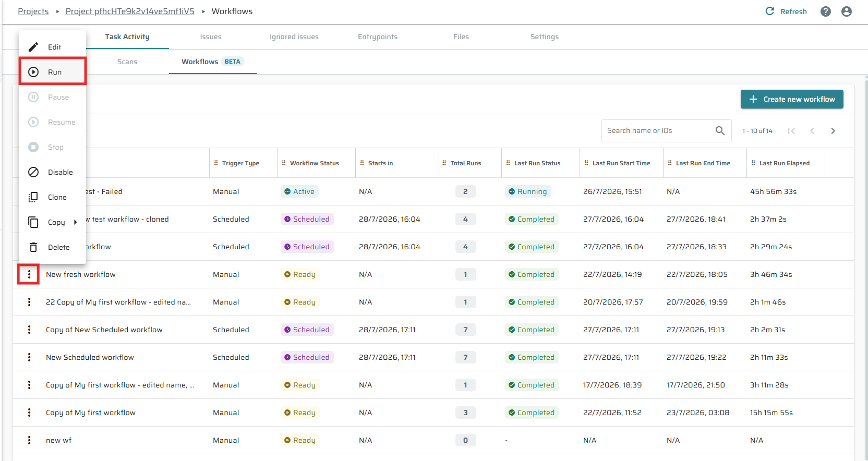The height and width of the screenshot is (461, 868).
Task: Expand the Copy submenu arrow
Action: pyautogui.click(x=76, y=222)
